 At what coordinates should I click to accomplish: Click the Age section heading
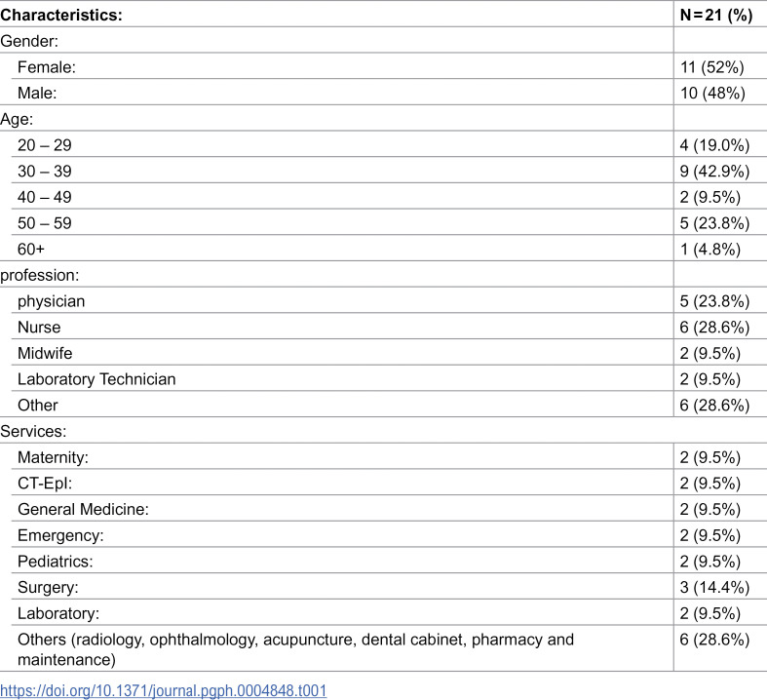(17, 119)
